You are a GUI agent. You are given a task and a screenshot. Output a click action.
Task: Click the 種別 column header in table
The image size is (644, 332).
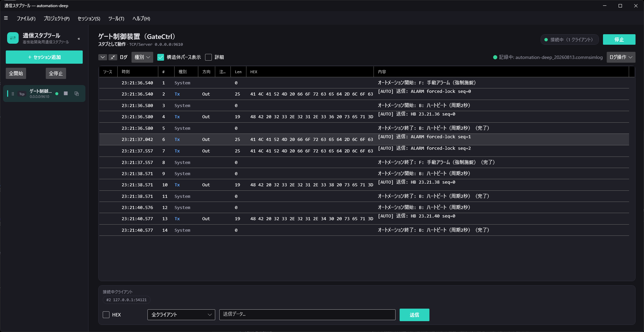(x=186, y=72)
